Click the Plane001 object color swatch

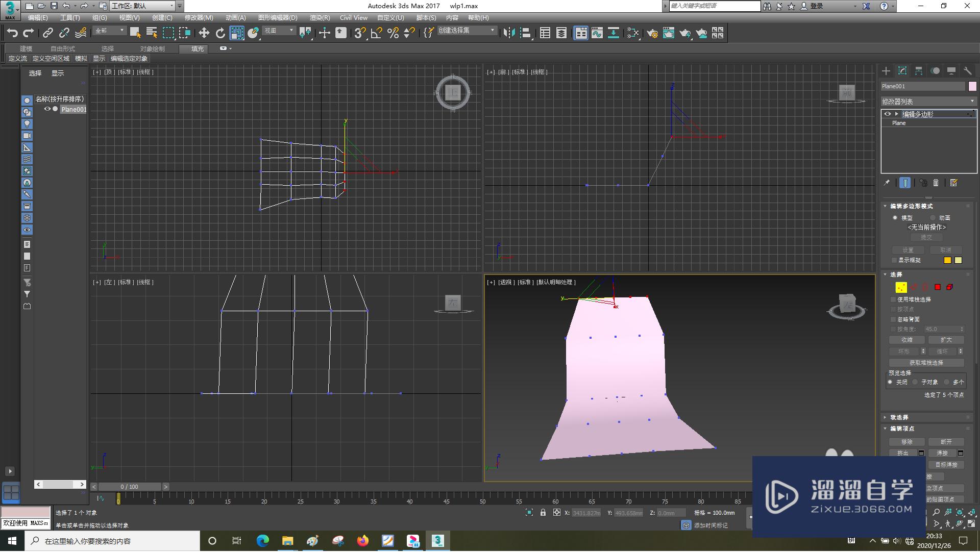pos(972,86)
